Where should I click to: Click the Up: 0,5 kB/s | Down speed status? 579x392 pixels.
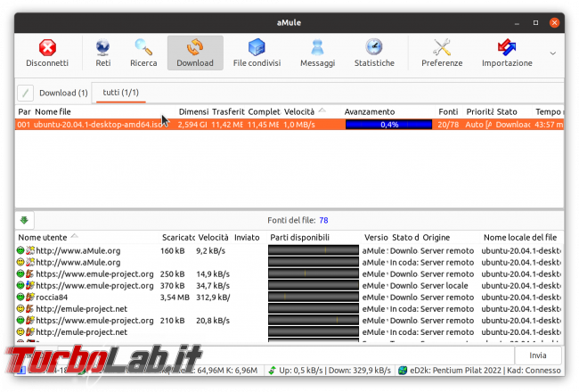click(335, 371)
